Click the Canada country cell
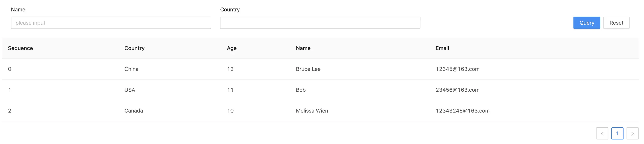Viewport: 644px width, 144px height. point(134,111)
